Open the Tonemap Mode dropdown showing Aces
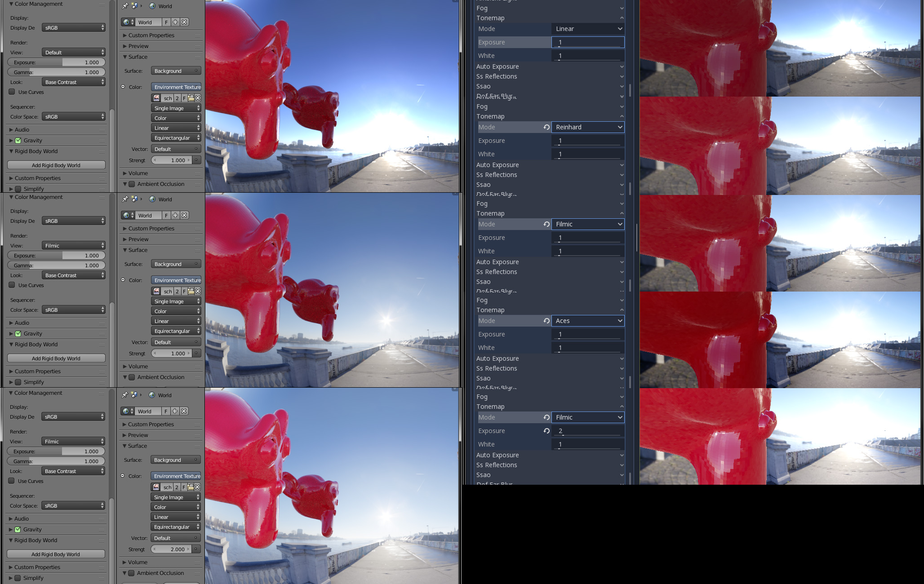The height and width of the screenshot is (584, 924). click(x=588, y=320)
